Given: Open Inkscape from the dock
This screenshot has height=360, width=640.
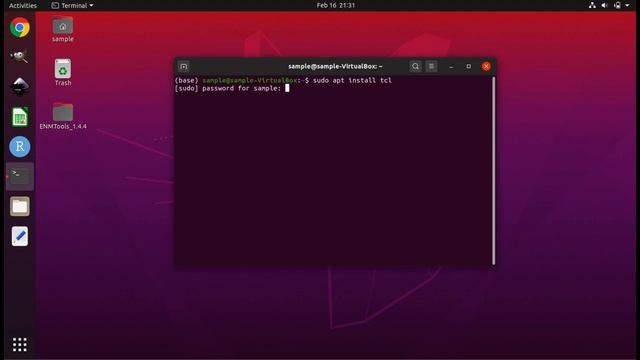Looking at the screenshot, I should [x=20, y=87].
